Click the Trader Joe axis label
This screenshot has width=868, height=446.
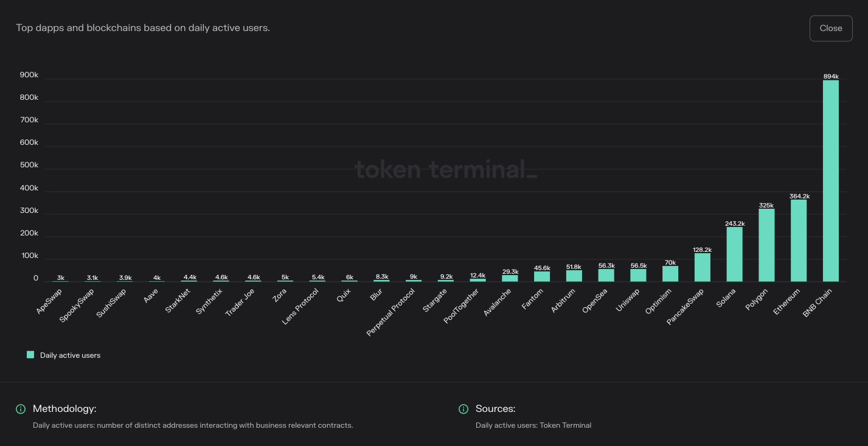[240, 303]
